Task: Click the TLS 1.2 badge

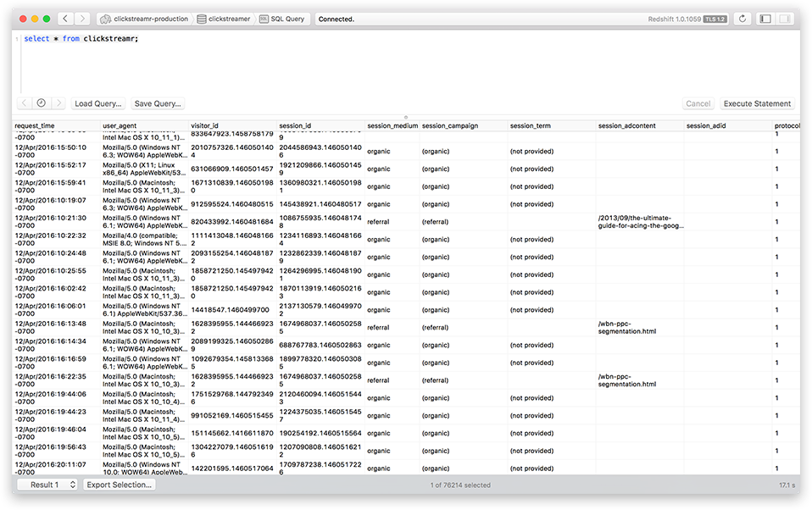Action: pyautogui.click(x=715, y=19)
